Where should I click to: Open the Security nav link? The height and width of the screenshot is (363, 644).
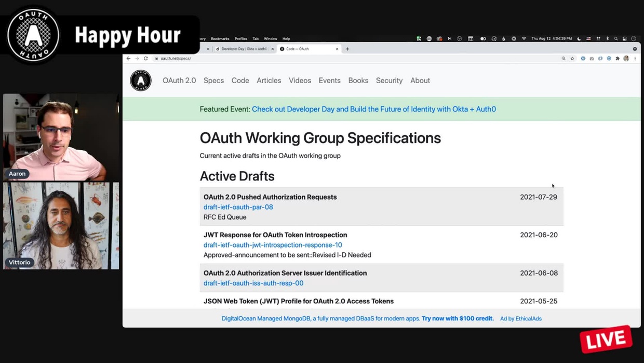389,81
